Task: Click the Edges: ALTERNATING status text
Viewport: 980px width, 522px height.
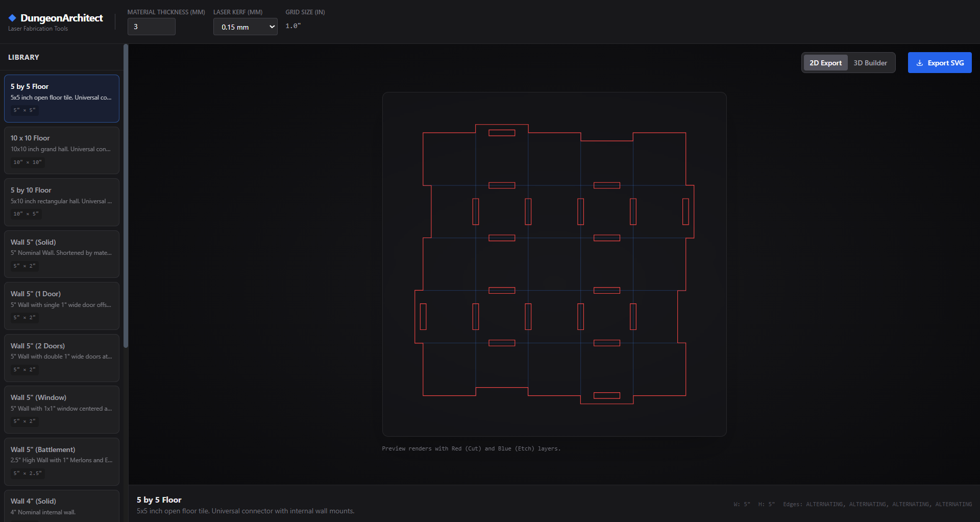Action: click(877, 504)
